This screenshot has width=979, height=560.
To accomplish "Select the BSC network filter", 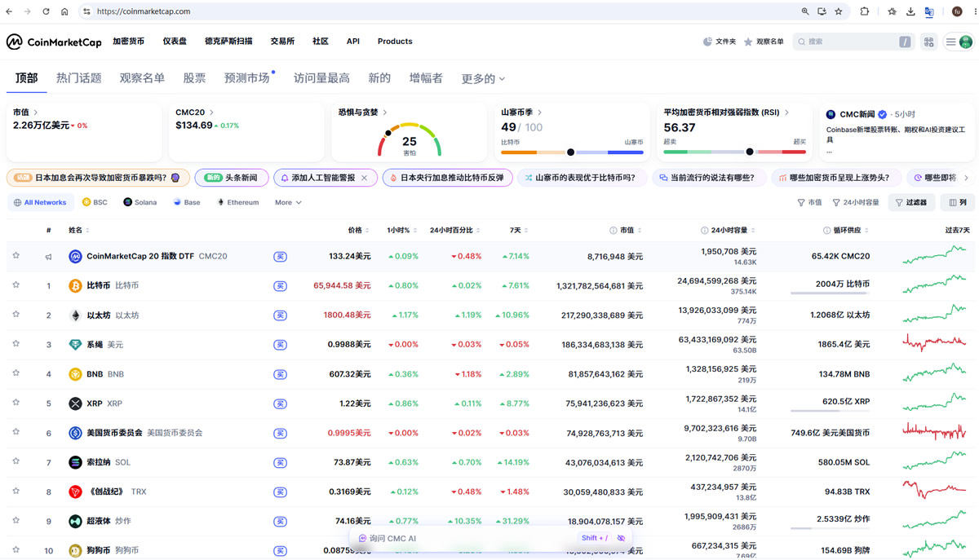I will click(95, 202).
